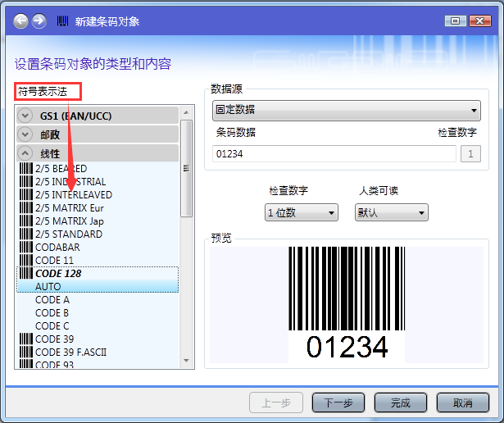Click the 取消 button

pyautogui.click(x=462, y=403)
